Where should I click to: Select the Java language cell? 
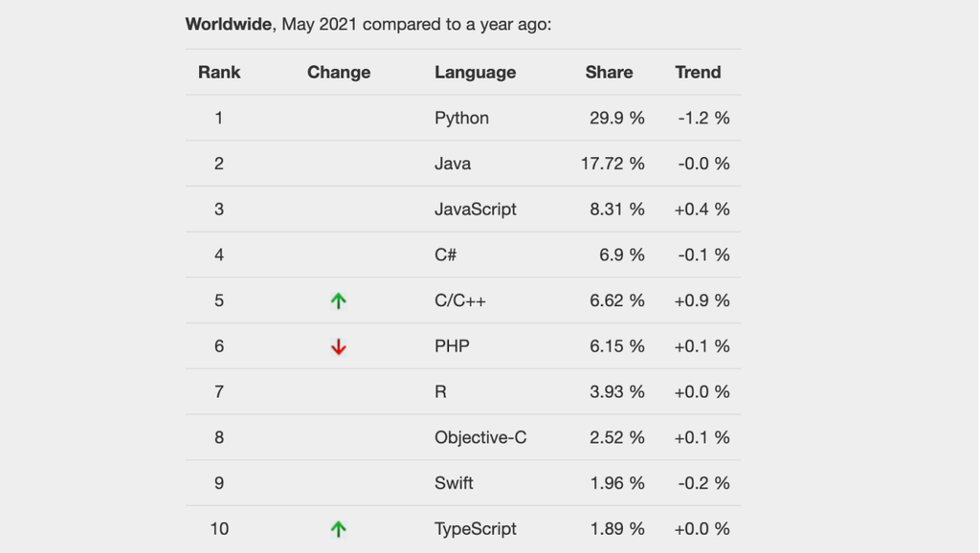[453, 164]
